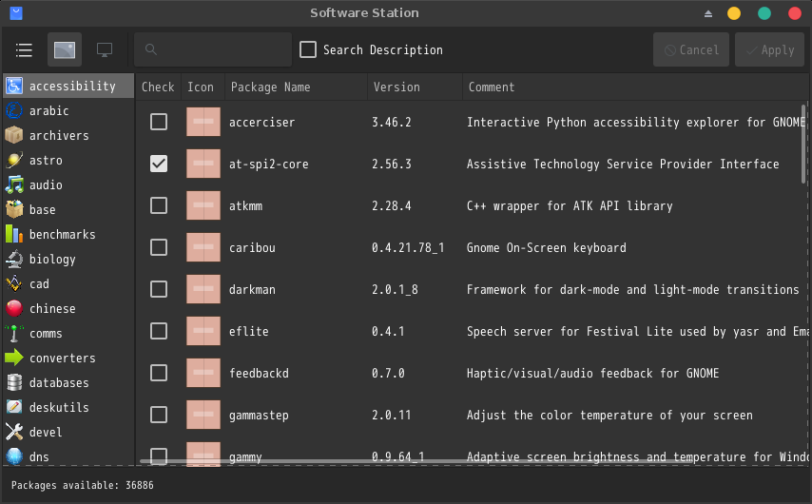Click the eject-style arrow in the title bar

point(708,13)
